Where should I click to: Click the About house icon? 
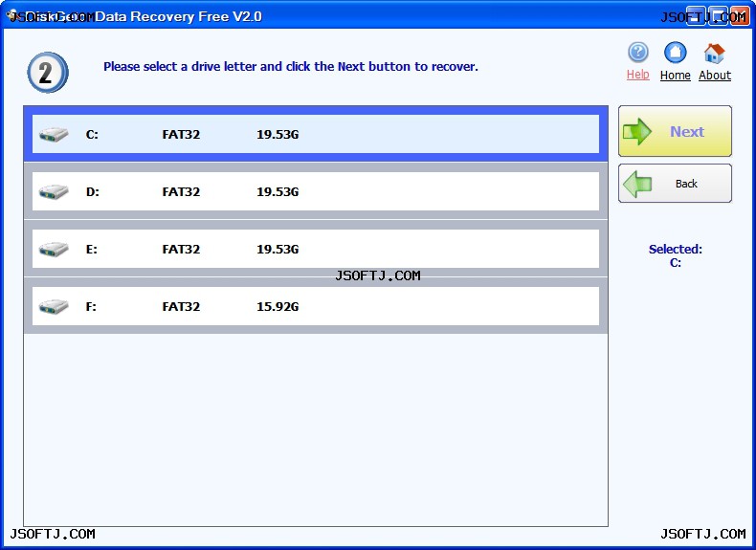pos(714,53)
